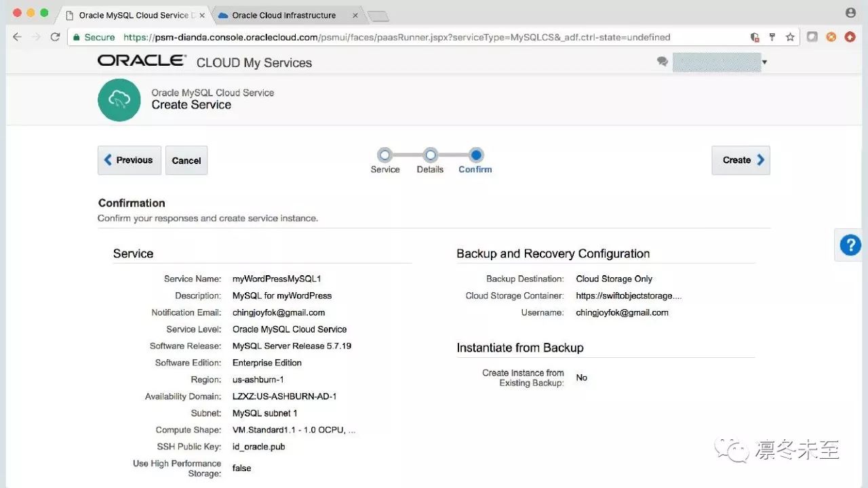
Task: Click description MySQL for myWordPress
Action: click(x=282, y=296)
